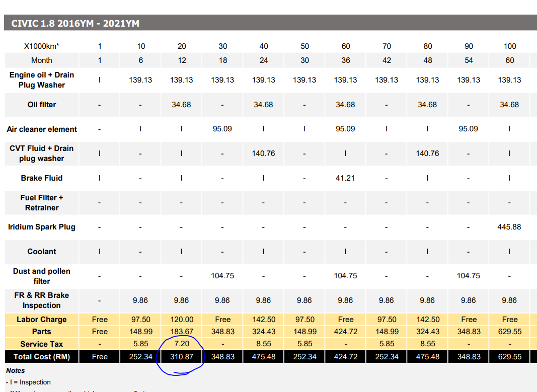Click the 8.55 service tax at 40

[x=263, y=344]
